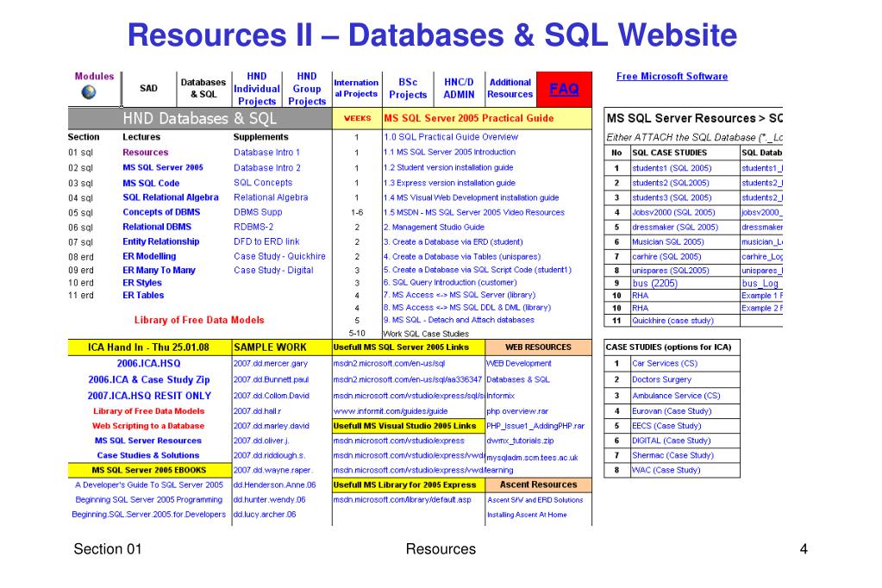
Task: Open the red FAQ tab
Action: click(564, 89)
